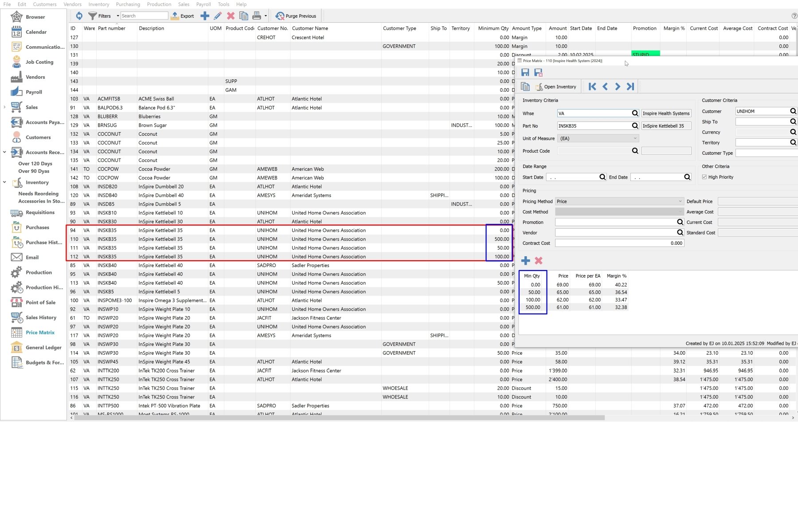Click the Print icon in main toolbar
Screen dimensions: 798x532
pos(256,16)
